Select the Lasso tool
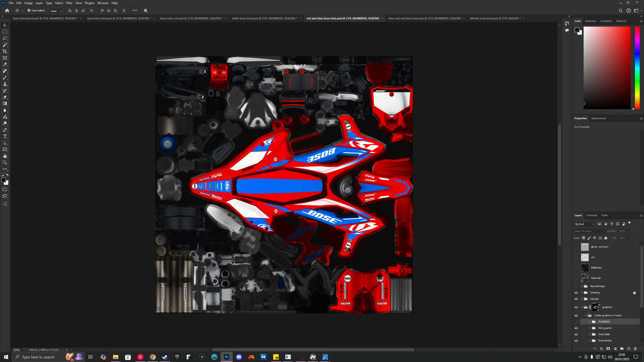This screenshot has height=362, width=644. [5, 38]
